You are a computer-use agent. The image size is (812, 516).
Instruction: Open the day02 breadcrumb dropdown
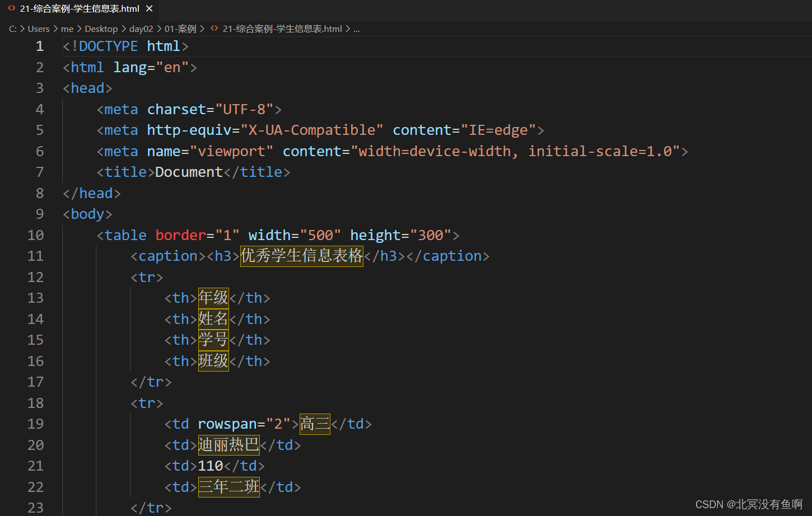point(141,29)
